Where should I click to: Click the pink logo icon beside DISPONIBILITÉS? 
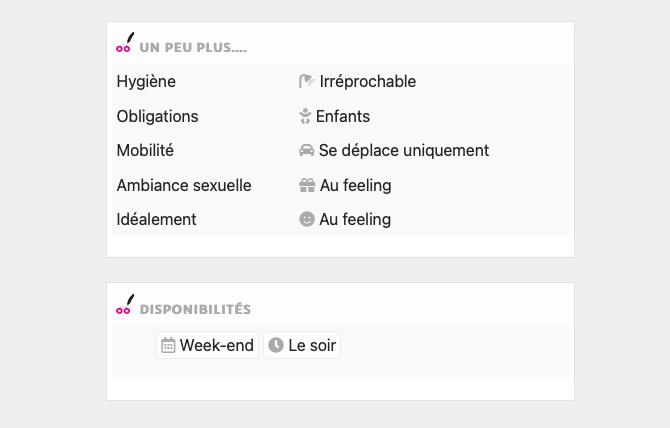click(x=124, y=306)
